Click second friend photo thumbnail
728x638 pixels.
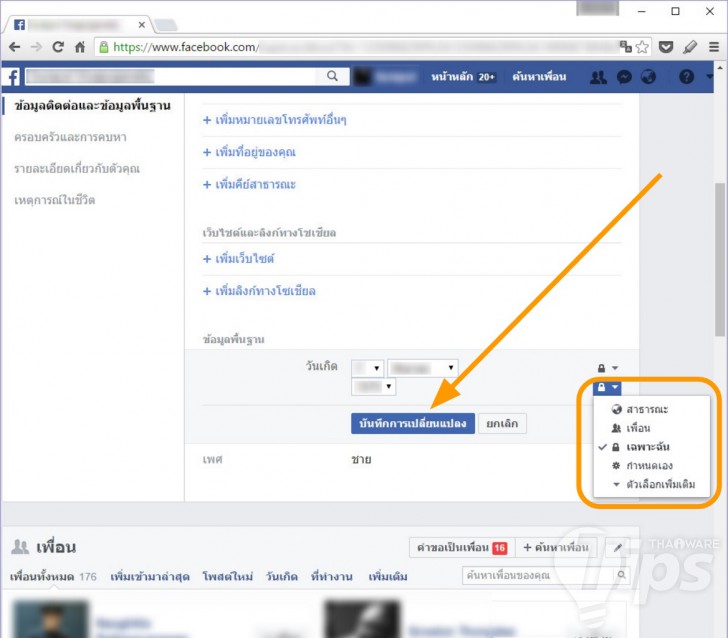click(x=363, y=620)
